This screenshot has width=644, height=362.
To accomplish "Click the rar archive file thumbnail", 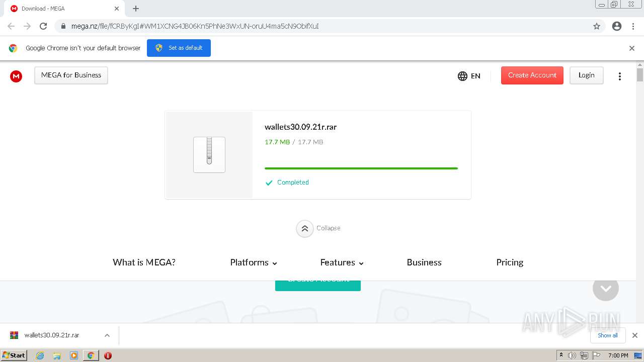I will click(209, 155).
